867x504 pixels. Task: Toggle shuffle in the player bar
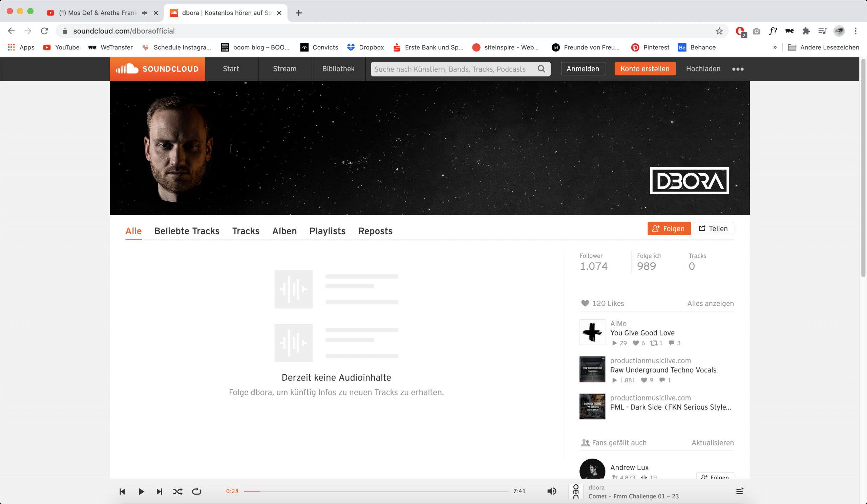click(x=178, y=491)
